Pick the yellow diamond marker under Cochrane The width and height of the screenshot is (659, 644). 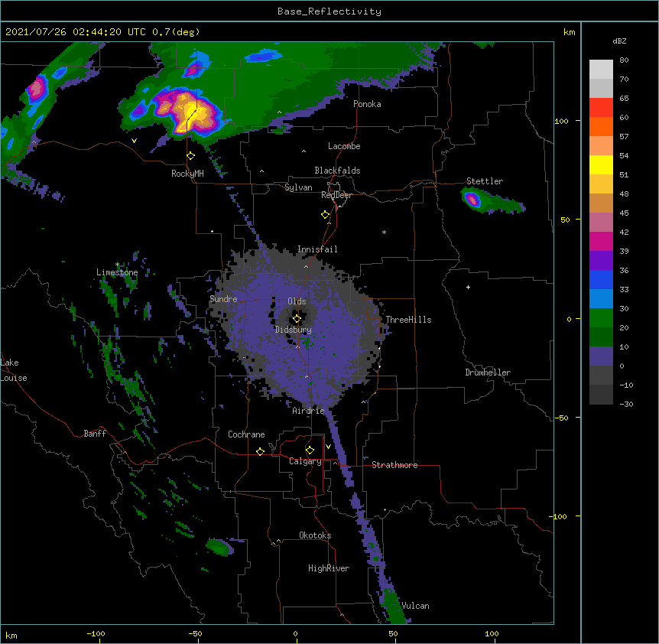pyautogui.click(x=260, y=451)
